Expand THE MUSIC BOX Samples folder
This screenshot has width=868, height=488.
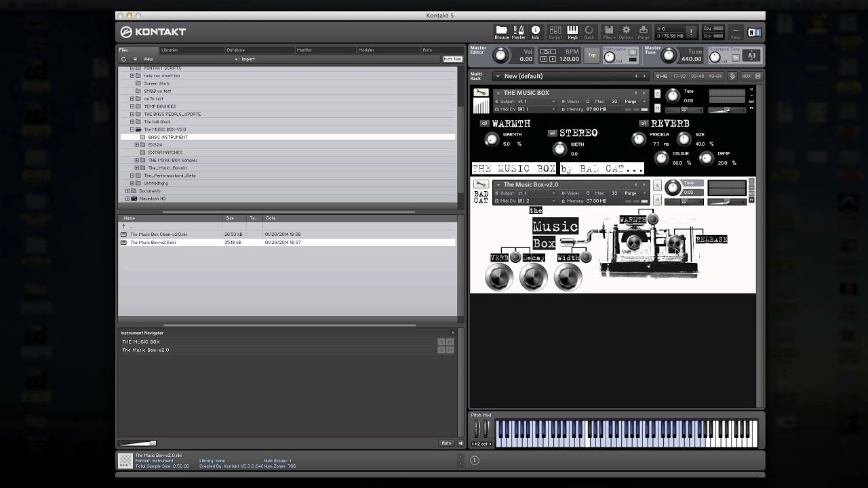tap(136, 160)
